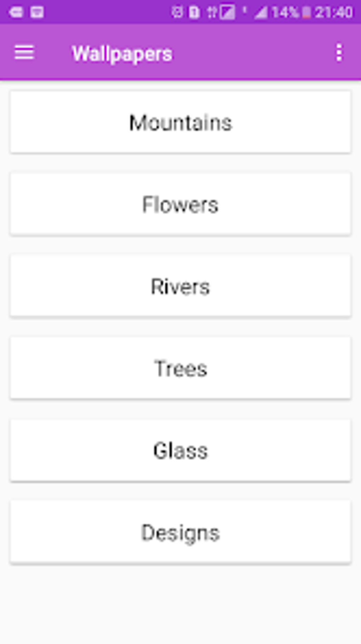Tap the 21:40 clock in status bar
Screen dimensions: 361x644
[x=334, y=13]
